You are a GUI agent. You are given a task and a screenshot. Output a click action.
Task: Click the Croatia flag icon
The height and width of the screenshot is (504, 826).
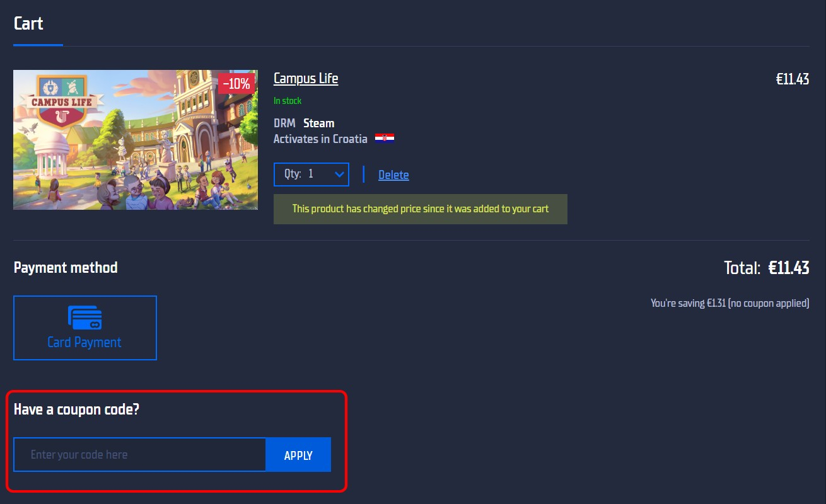pyautogui.click(x=384, y=139)
